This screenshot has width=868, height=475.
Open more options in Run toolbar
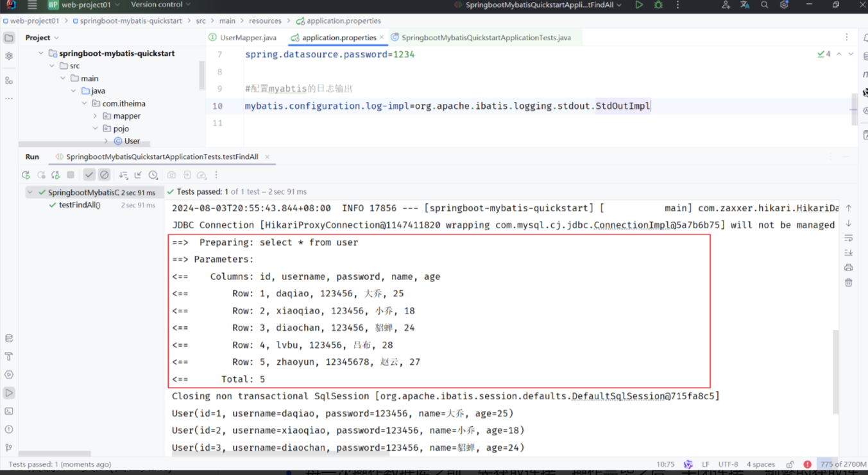(216, 175)
